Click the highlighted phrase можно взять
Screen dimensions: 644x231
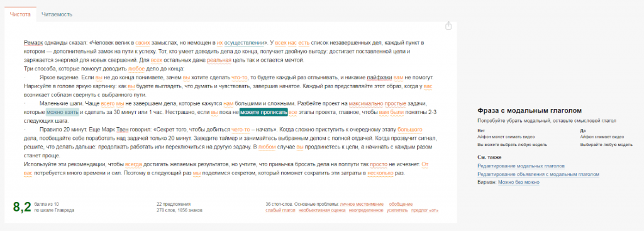click(62, 112)
